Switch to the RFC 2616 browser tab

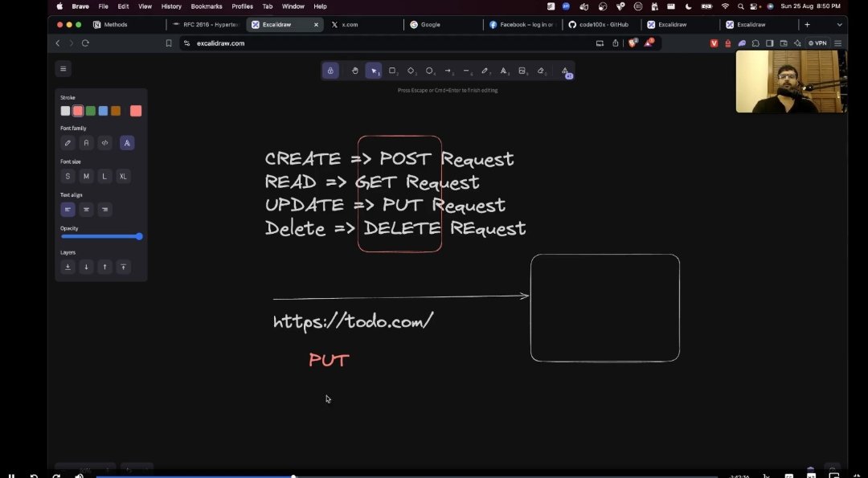pos(206,25)
